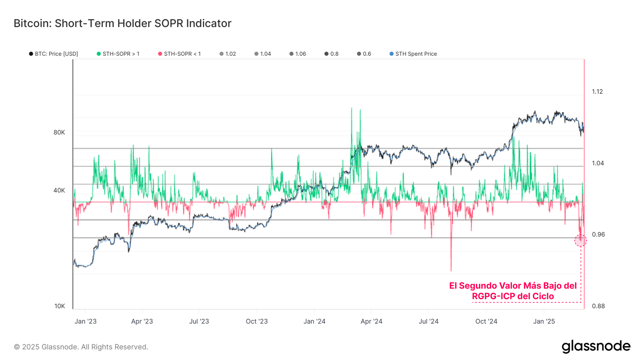
Task: Click the blue dot beside STH Spent Price
Action: click(392, 54)
